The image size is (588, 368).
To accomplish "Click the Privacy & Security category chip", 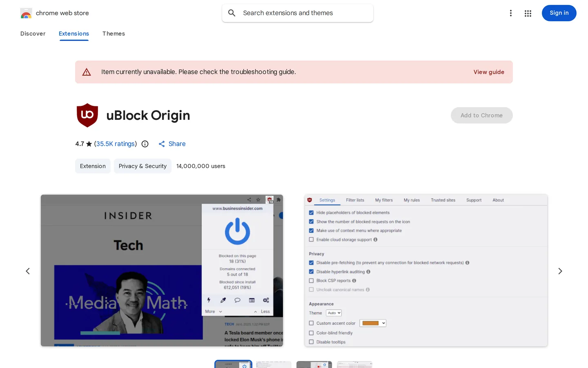I will [x=143, y=166].
